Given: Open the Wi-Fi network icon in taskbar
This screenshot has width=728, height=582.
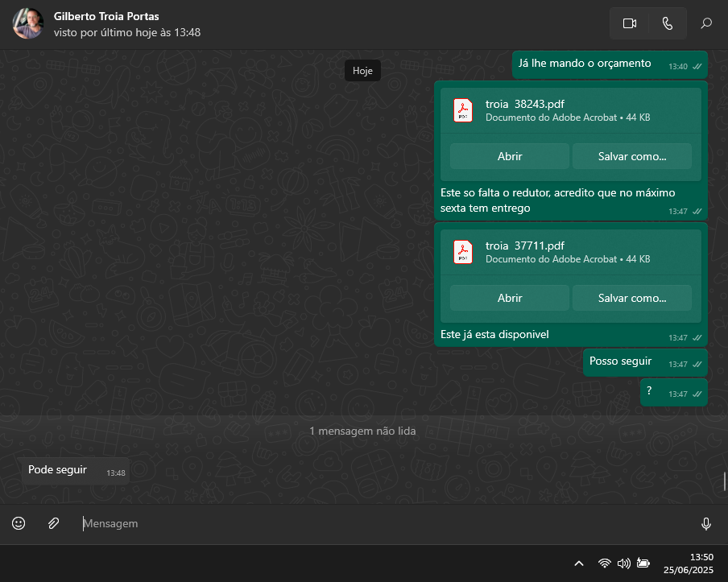Looking at the screenshot, I should click(604, 563).
